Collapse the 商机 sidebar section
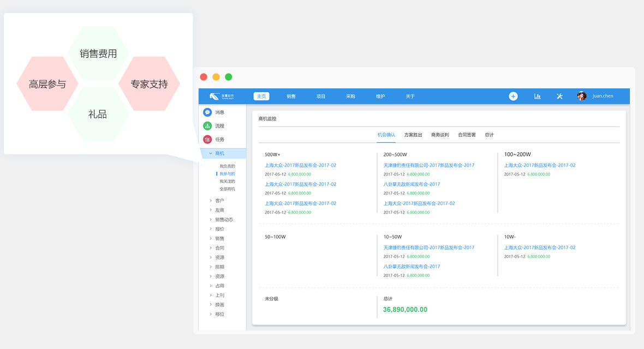Image resolution: width=644 pixels, height=349 pixels. [x=211, y=154]
